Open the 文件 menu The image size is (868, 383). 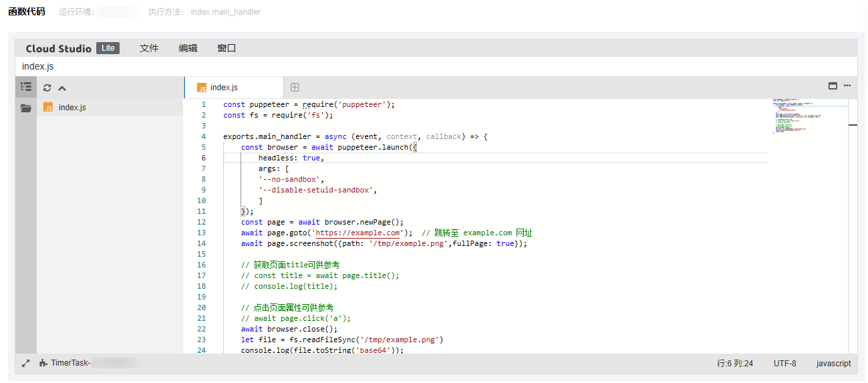click(x=149, y=48)
